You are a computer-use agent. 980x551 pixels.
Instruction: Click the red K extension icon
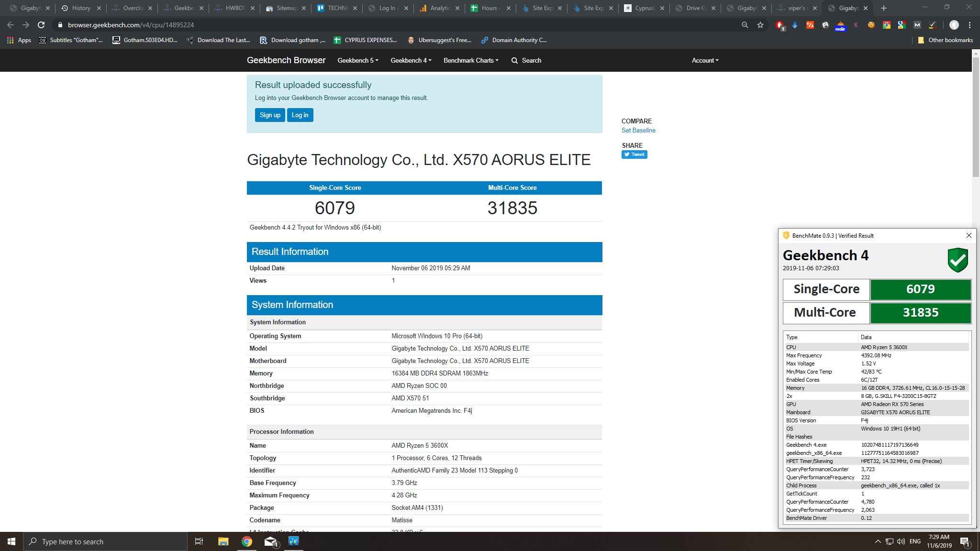point(856,25)
